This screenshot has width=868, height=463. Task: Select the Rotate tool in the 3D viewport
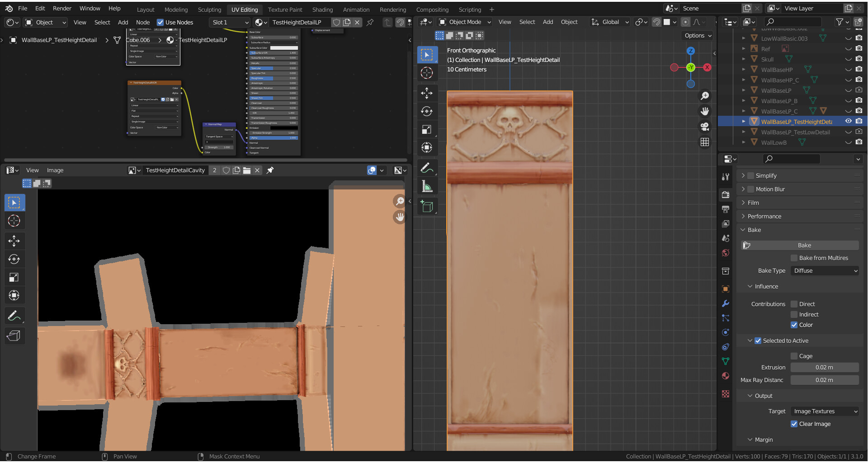[x=427, y=111]
